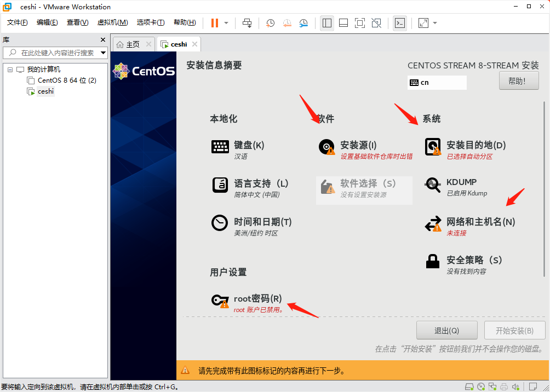Toggle the thumbnail bar view button
Viewport: 550px width, 392px height.
tap(343, 23)
